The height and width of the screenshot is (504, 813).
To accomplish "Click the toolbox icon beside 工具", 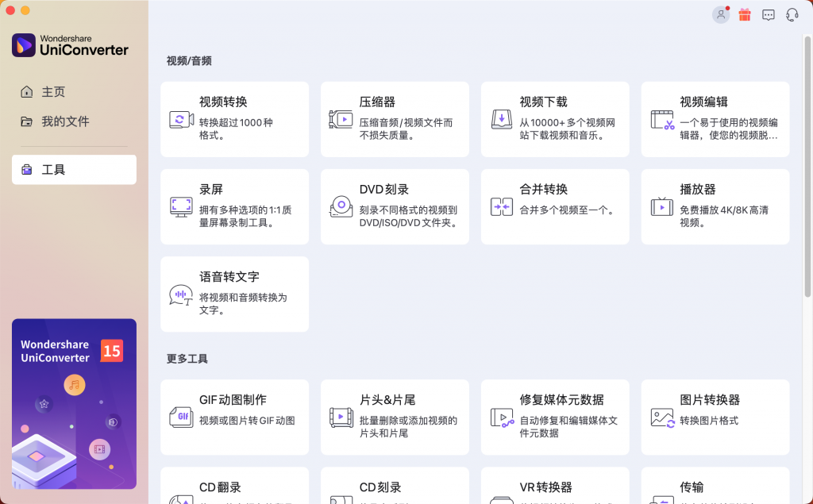I will pyautogui.click(x=26, y=170).
